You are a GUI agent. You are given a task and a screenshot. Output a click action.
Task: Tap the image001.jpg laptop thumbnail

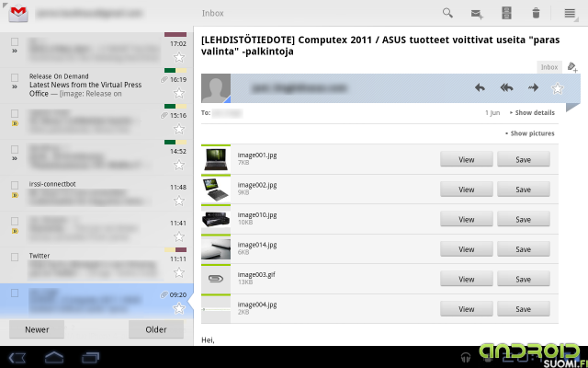click(216, 159)
